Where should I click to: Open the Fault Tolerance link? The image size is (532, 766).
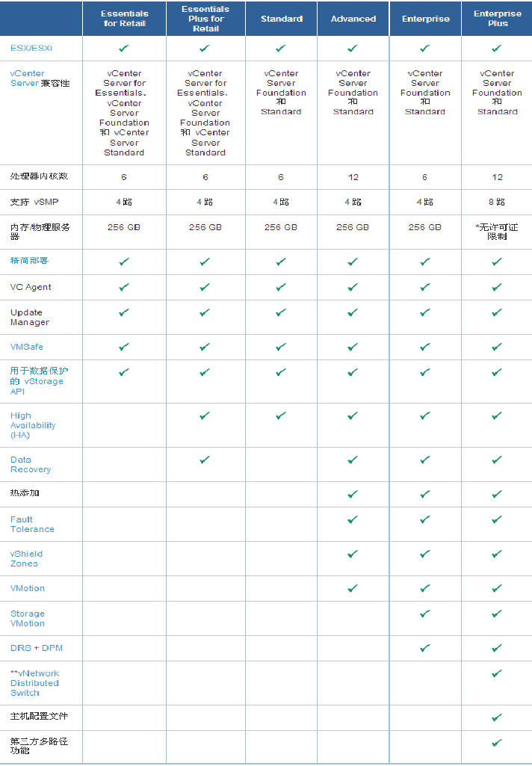[32, 524]
